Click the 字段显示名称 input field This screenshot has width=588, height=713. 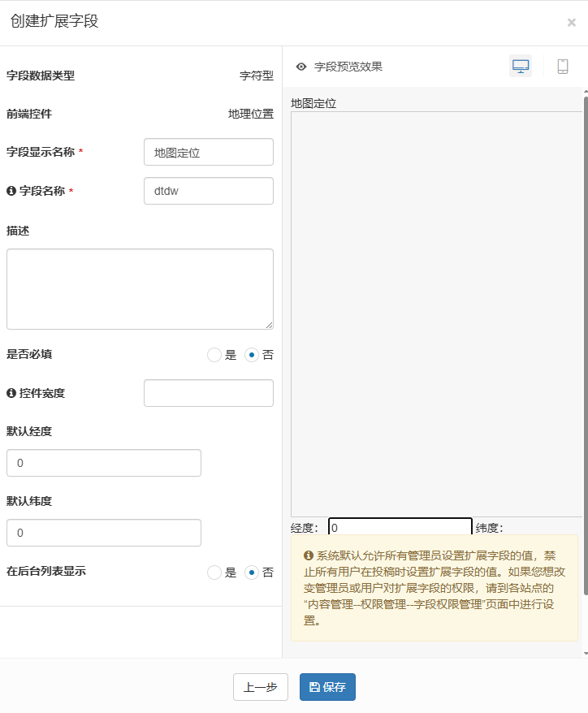point(208,152)
